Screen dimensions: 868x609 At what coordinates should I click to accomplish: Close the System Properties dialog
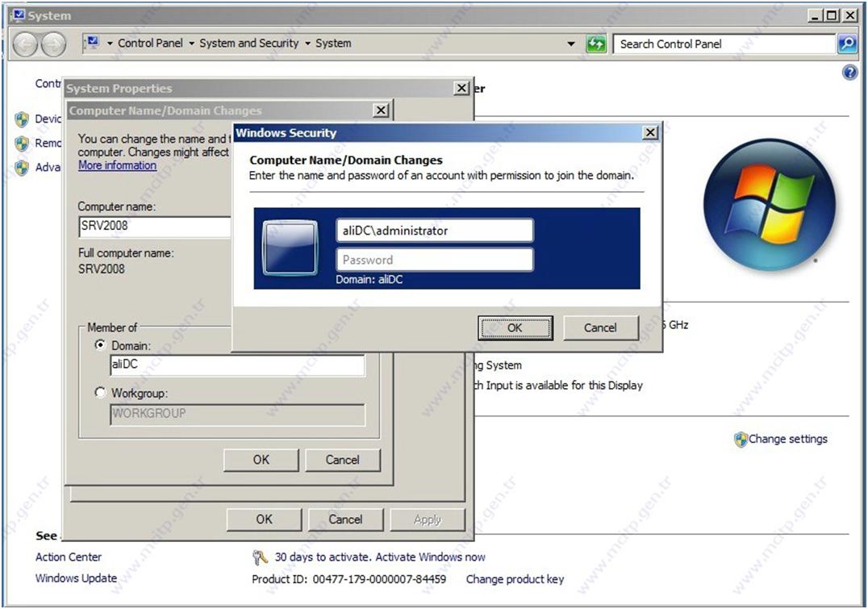[x=461, y=88]
